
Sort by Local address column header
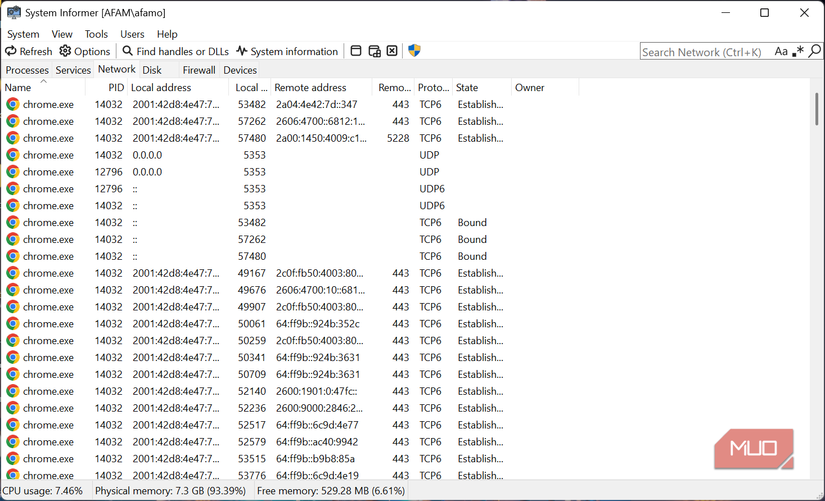(178, 87)
